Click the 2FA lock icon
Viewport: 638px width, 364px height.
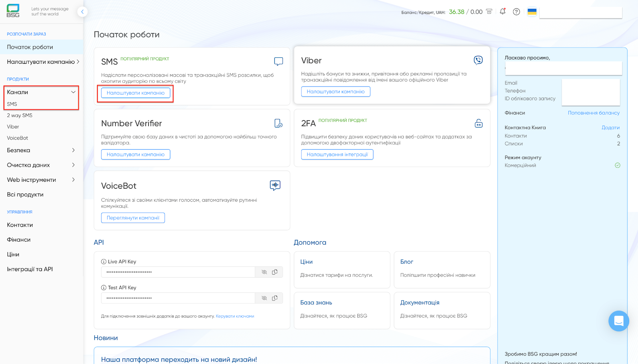coord(478,123)
